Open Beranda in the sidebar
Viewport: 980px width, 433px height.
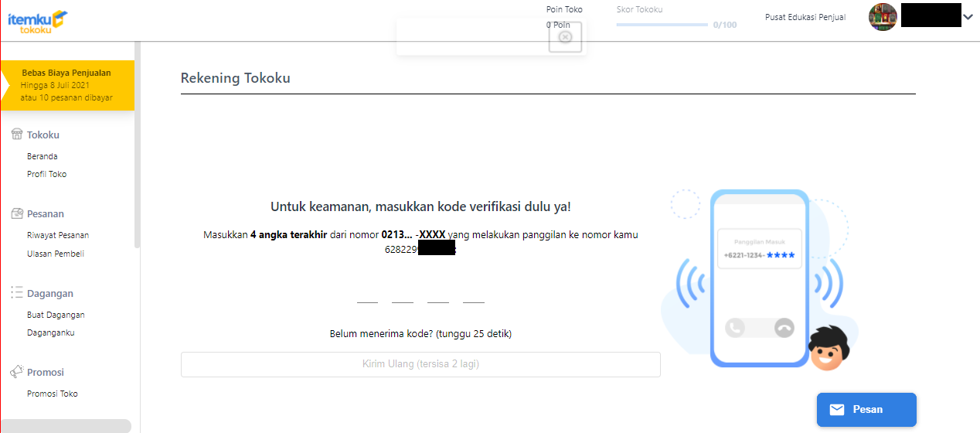43,156
